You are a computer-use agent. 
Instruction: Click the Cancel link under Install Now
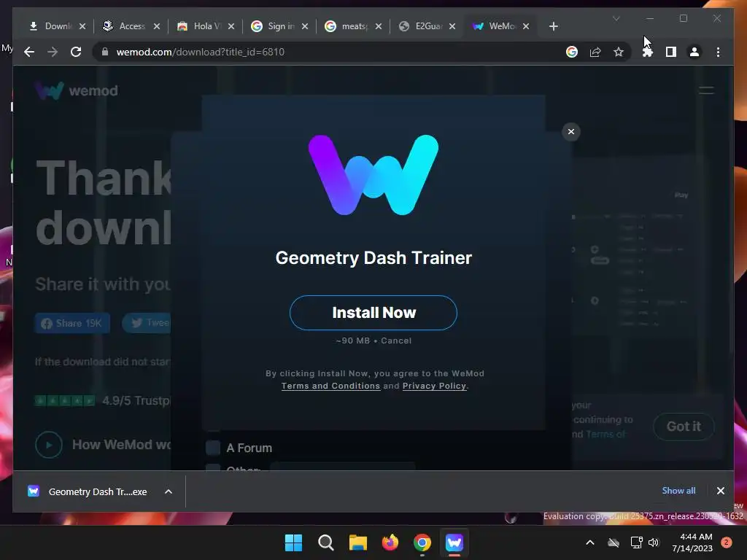coord(396,341)
